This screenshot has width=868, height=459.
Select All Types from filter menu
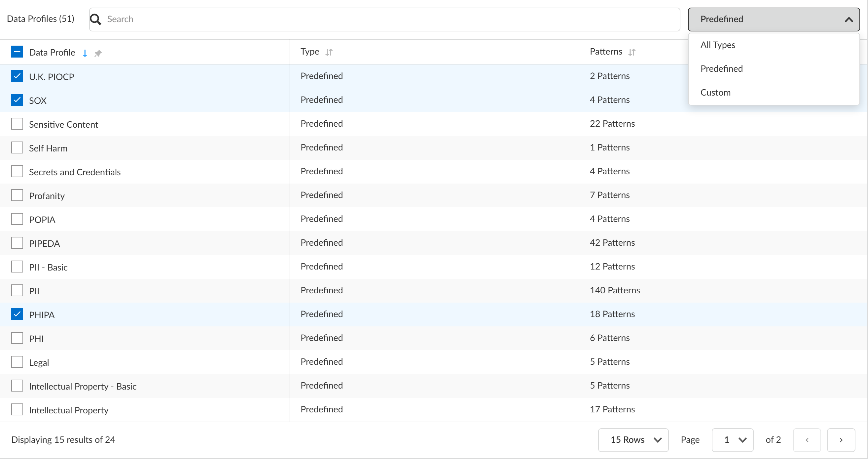point(718,45)
